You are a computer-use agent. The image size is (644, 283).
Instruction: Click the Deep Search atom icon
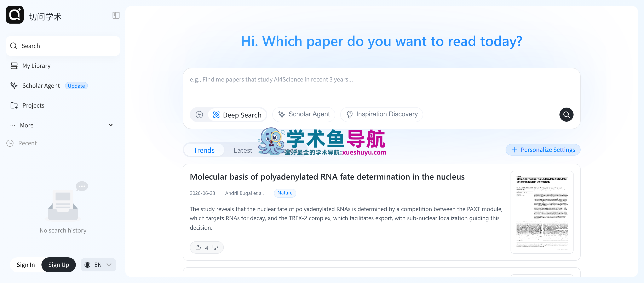(x=216, y=115)
